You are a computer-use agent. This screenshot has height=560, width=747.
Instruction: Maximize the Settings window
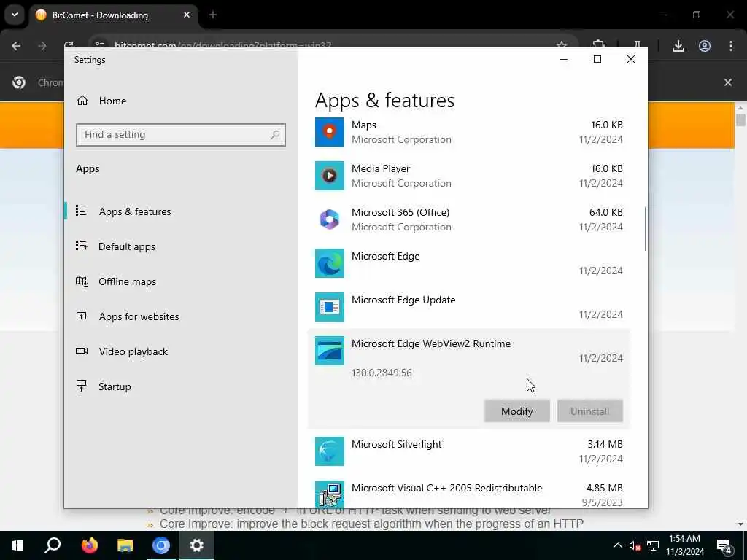pyautogui.click(x=597, y=59)
